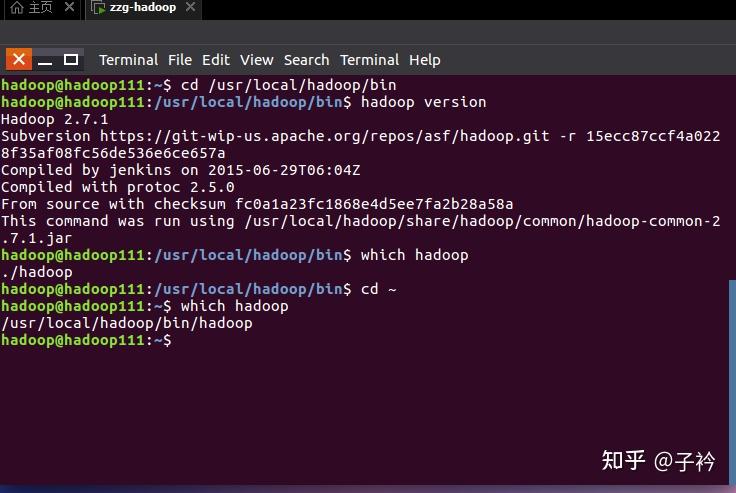
Task: Click the home icon on the 主页 tab
Action: point(16,8)
